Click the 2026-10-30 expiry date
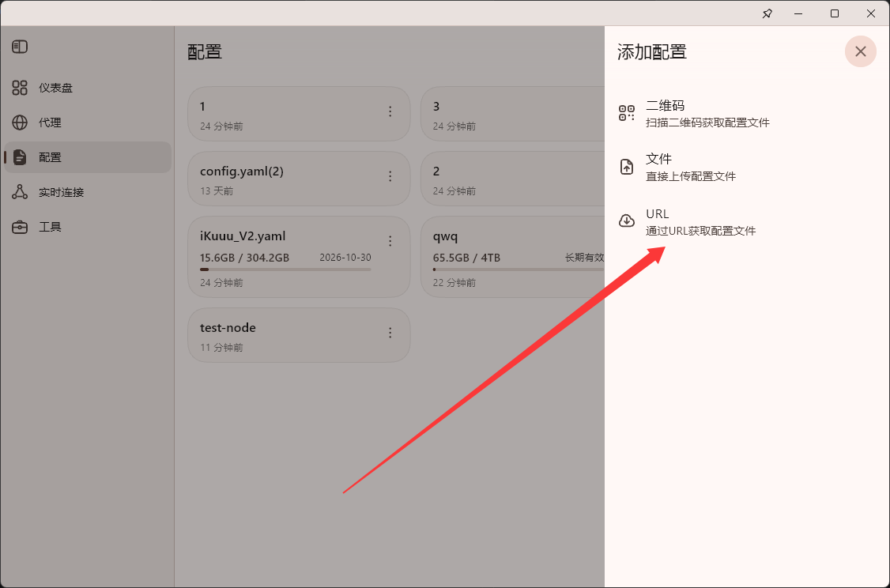This screenshot has height=588, width=890. coord(345,257)
